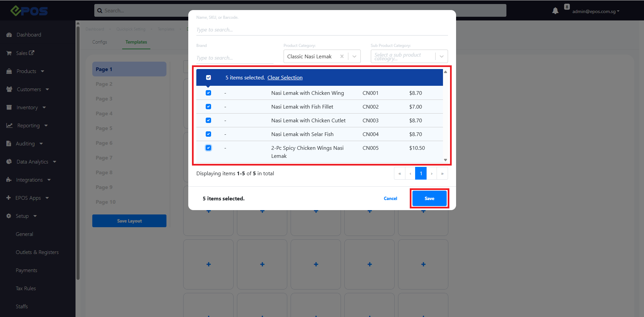Viewport: 644px width, 317px height.
Task: Click the Name, SKU, or Barcode search field
Action: pyautogui.click(x=321, y=30)
